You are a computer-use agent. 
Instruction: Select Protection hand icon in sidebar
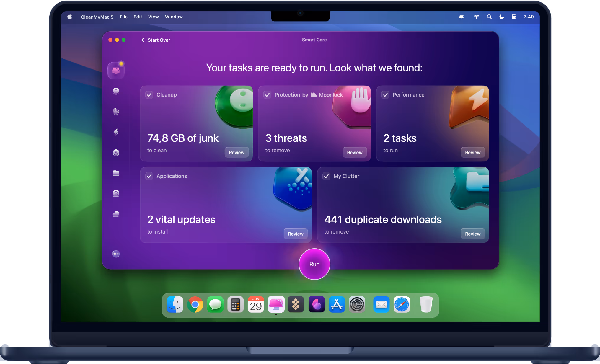[x=116, y=111]
